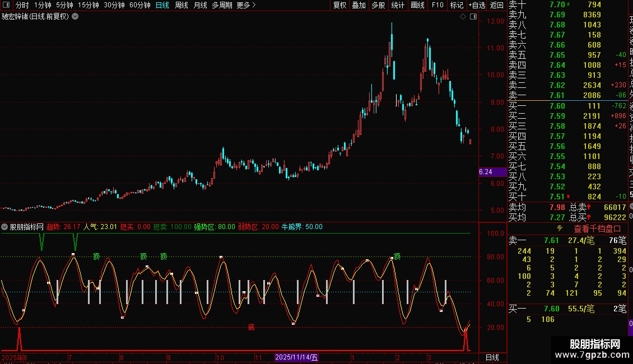The image size is (633, 364).
Task: Toggle the chart side panel icon
Action: tap(473, 17)
